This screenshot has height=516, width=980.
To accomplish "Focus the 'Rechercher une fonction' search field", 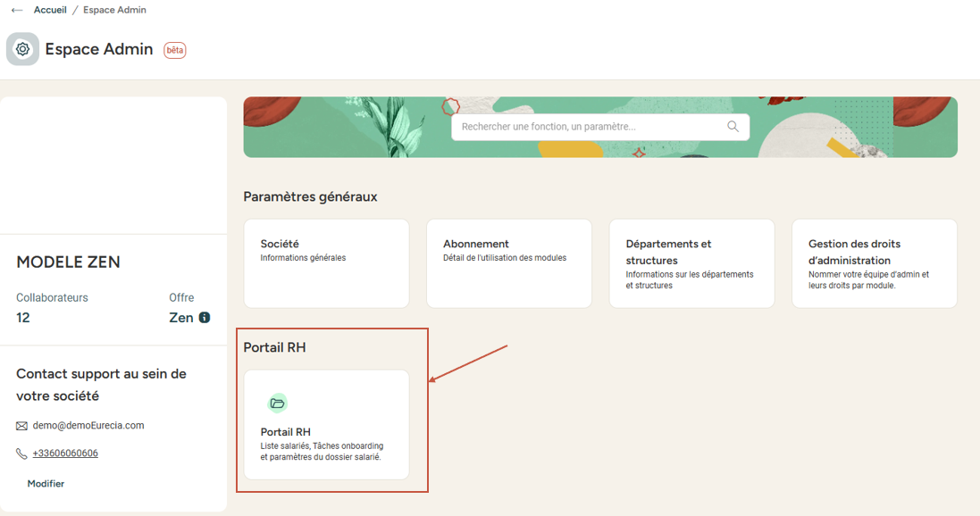I will tap(590, 127).
